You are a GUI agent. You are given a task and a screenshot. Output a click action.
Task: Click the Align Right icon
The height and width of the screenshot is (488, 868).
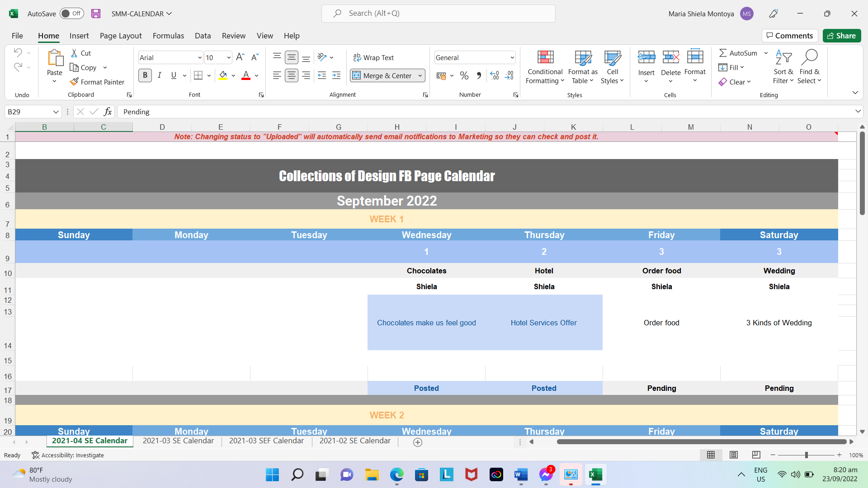[x=306, y=75]
